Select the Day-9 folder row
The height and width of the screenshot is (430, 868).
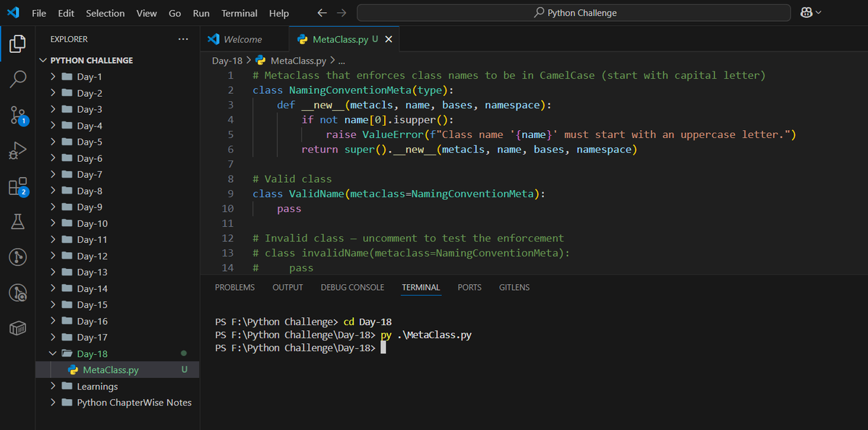tap(117, 207)
